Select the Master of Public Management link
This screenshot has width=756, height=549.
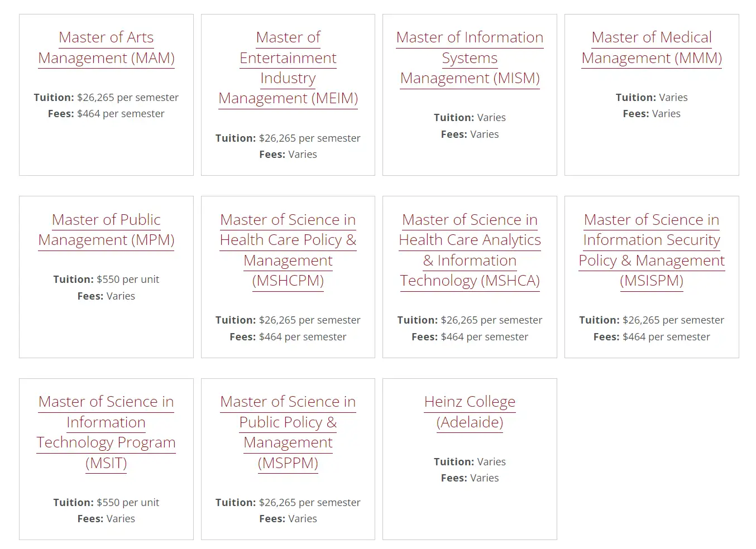pyautogui.click(x=106, y=230)
